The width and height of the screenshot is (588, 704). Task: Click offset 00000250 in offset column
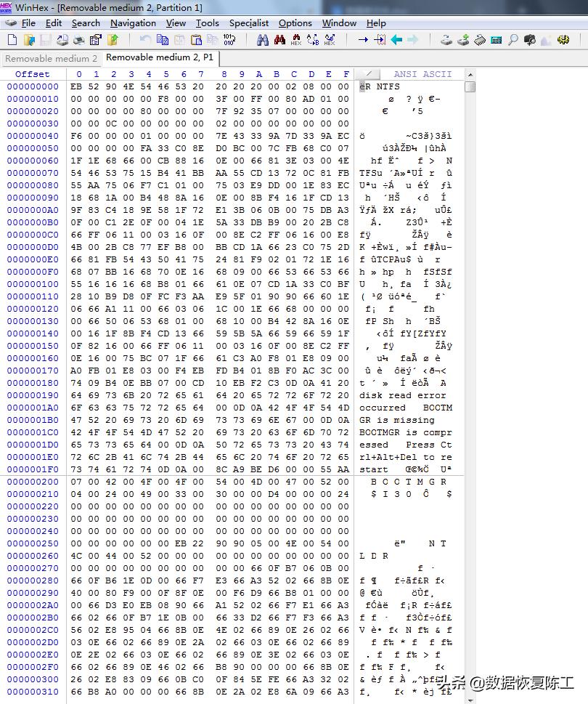coord(33,543)
